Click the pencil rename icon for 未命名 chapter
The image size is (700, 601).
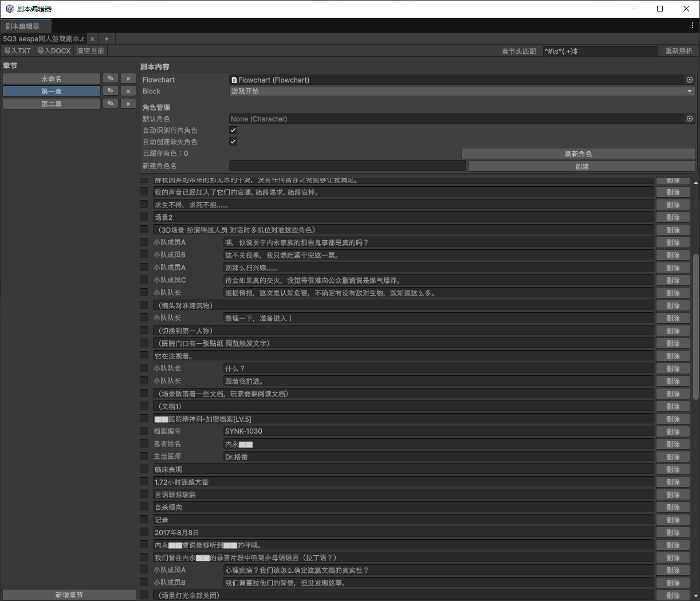[110, 78]
